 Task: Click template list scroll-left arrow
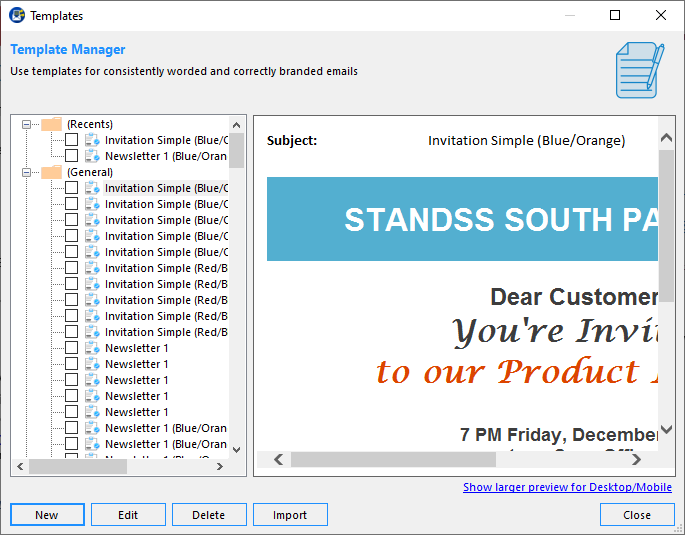pyautogui.click(x=20, y=466)
